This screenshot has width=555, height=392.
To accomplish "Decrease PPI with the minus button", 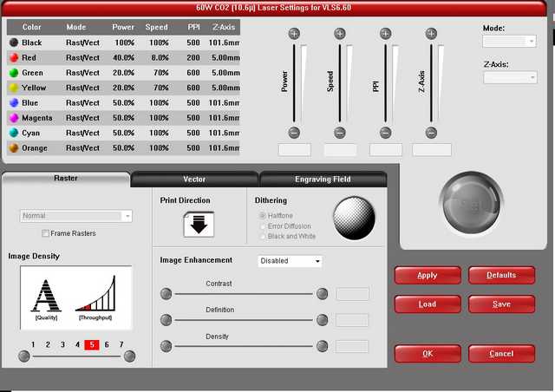I will coord(385,133).
